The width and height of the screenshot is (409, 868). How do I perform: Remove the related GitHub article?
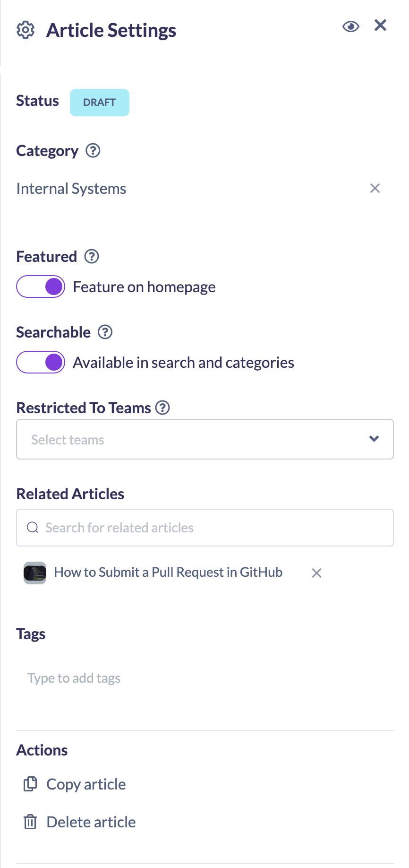(317, 573)
